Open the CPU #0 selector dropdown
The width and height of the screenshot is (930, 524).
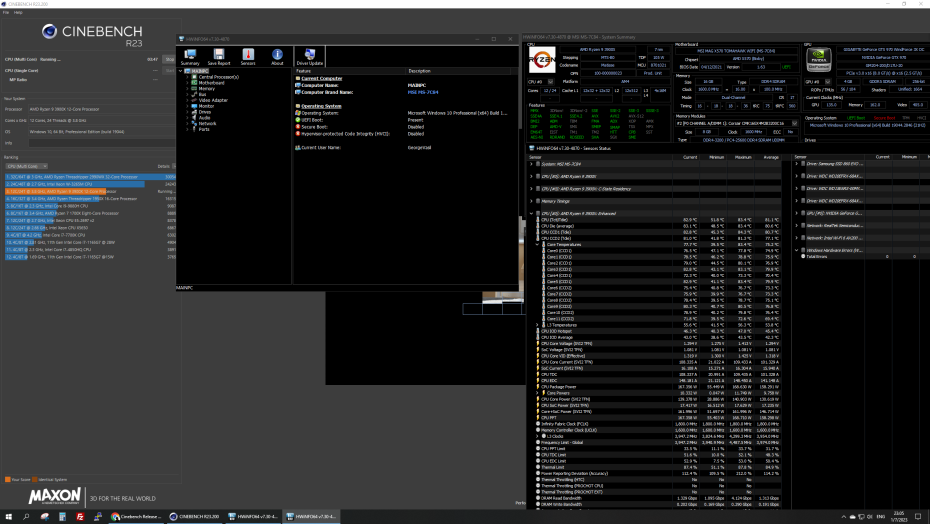click(550, 82)
